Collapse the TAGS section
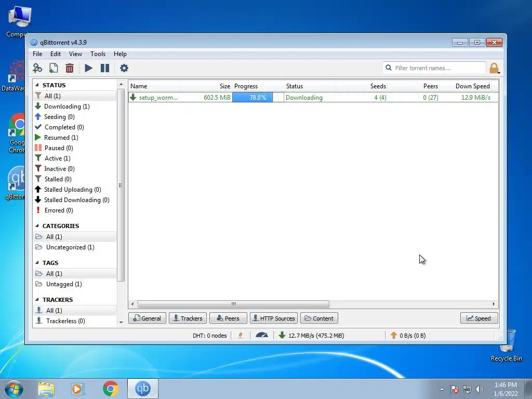 pyautogui.click(x=37, y=263)
